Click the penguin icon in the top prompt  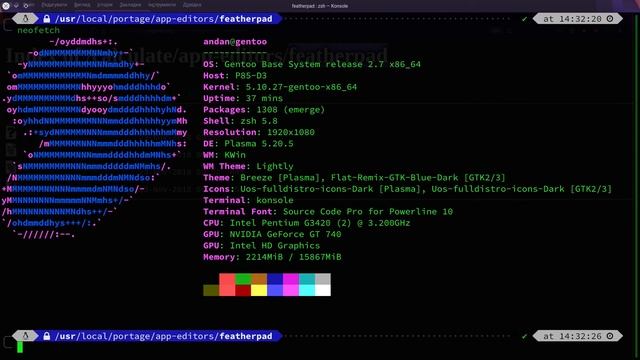click(25, 19)
